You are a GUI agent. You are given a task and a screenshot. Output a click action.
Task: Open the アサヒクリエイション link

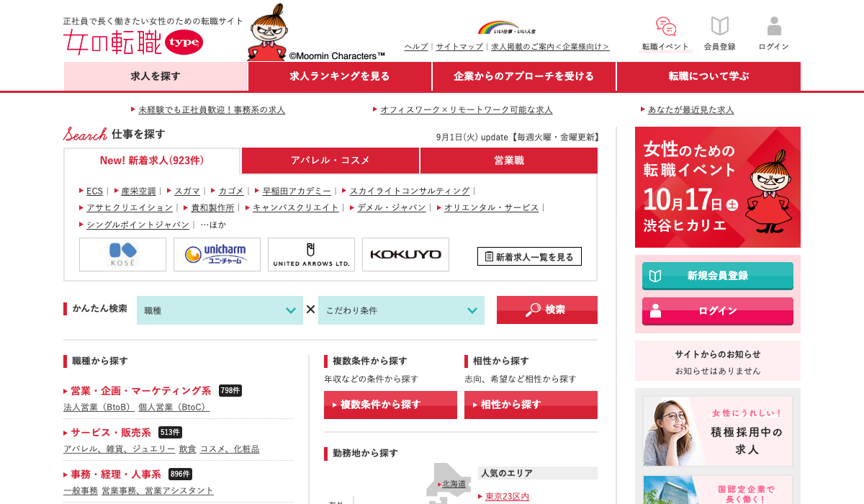click(130, 207)
